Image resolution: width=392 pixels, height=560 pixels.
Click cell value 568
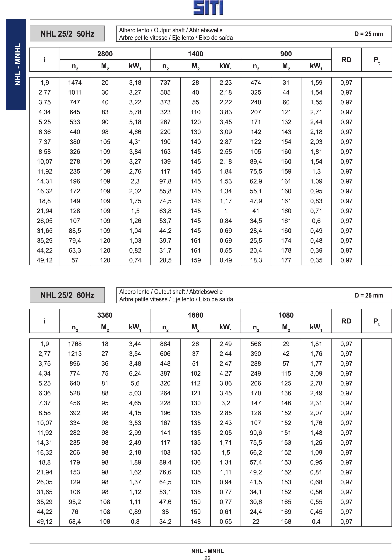tap(256, 344)
